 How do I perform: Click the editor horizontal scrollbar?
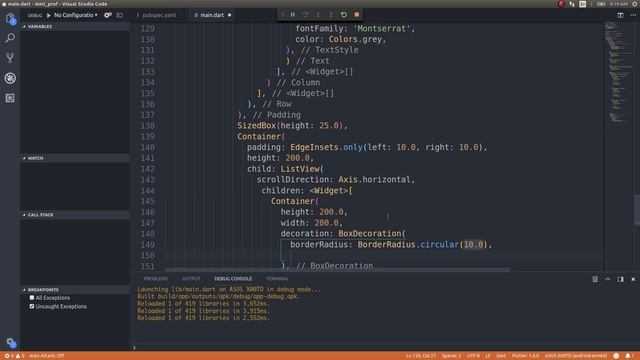[x=337, y=269]
